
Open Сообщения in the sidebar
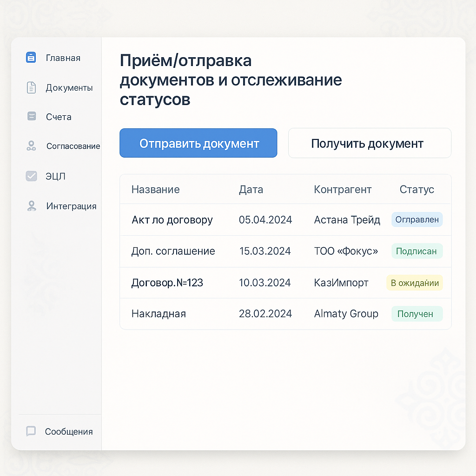pyautogui.click(x=69, y=432)
